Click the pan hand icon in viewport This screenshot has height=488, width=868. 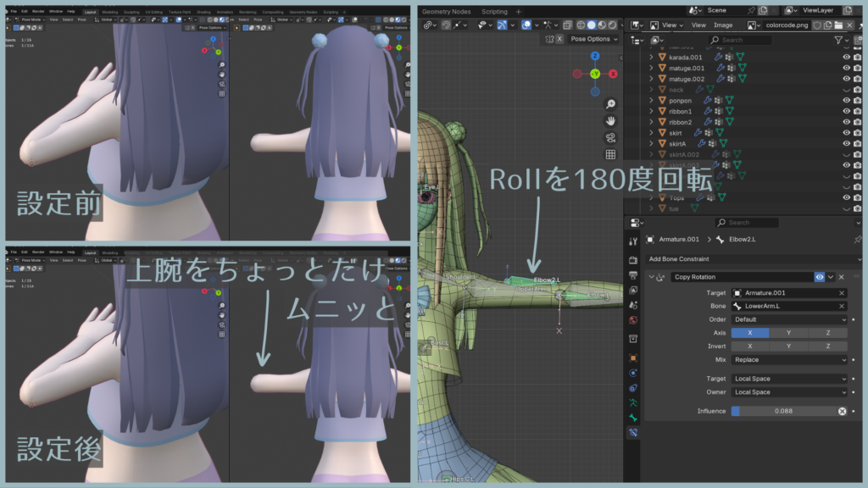coord(610,120)
